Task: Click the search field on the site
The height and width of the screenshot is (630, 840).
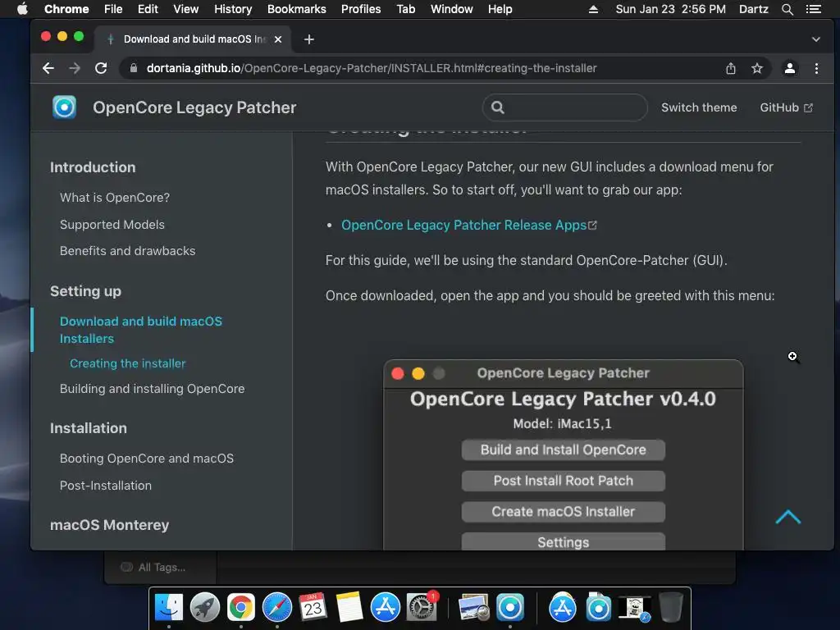Action: (x=564, y=107)
